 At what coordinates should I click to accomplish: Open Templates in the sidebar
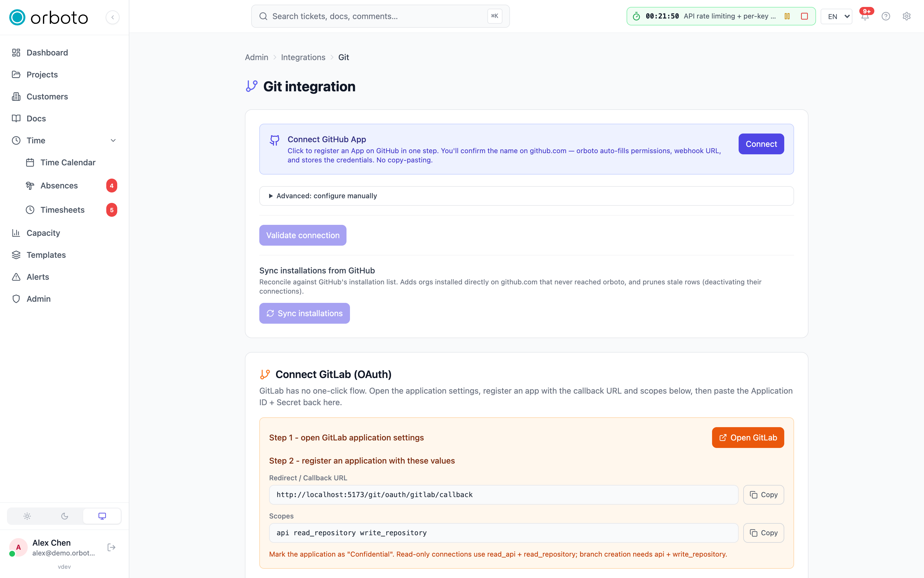pyautogui.click(x=64, y=255)
